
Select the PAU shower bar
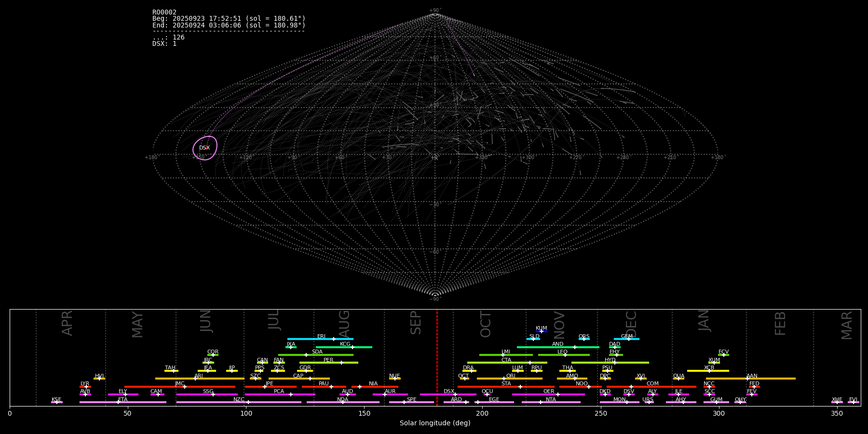(x=324, y=387)
